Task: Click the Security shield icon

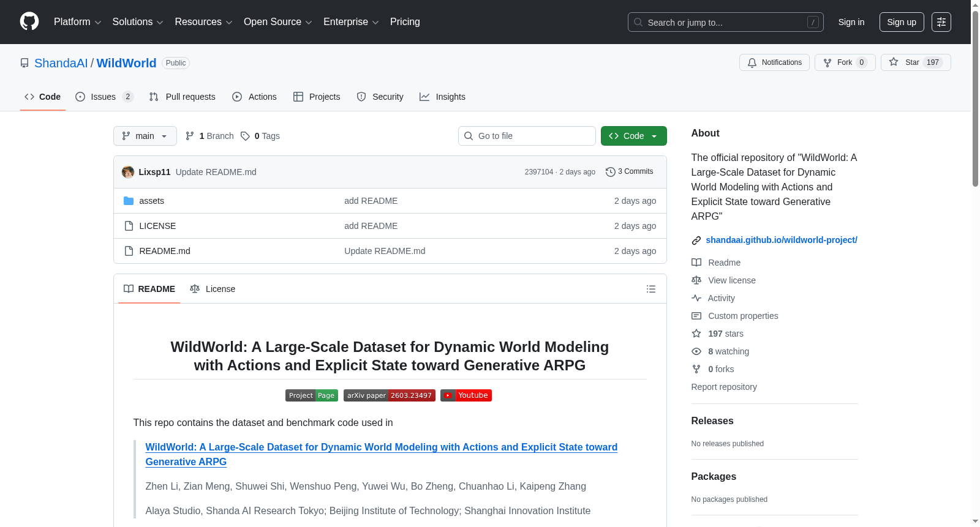Action: click(361, 97)
